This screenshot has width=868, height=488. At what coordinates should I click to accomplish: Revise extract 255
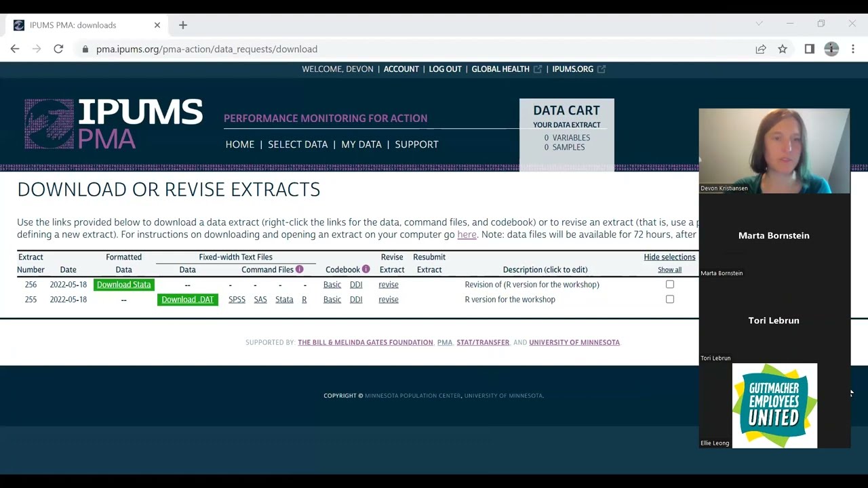[x=389, y=300]
